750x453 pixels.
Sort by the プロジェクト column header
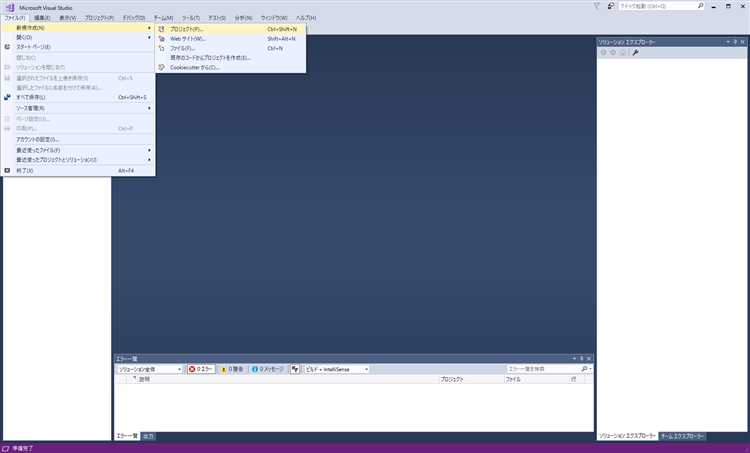(x=452, y=379)
